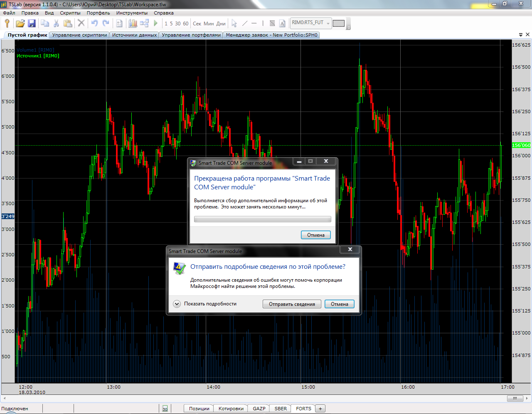Open the Правка menu
532x414 pixels.
(x=30, y=13)
